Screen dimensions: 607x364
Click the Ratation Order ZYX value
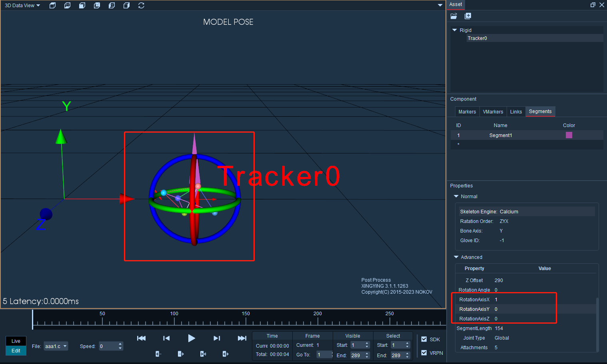click(x=504, y=221)
